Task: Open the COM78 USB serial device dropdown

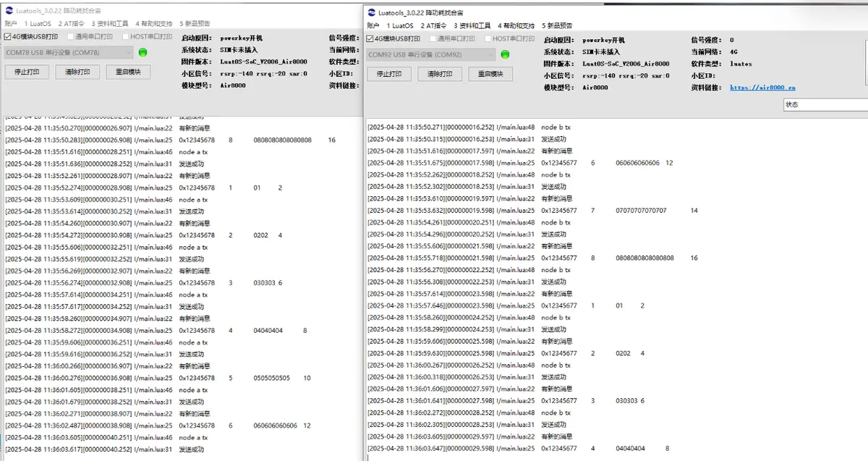Action: 69,52
